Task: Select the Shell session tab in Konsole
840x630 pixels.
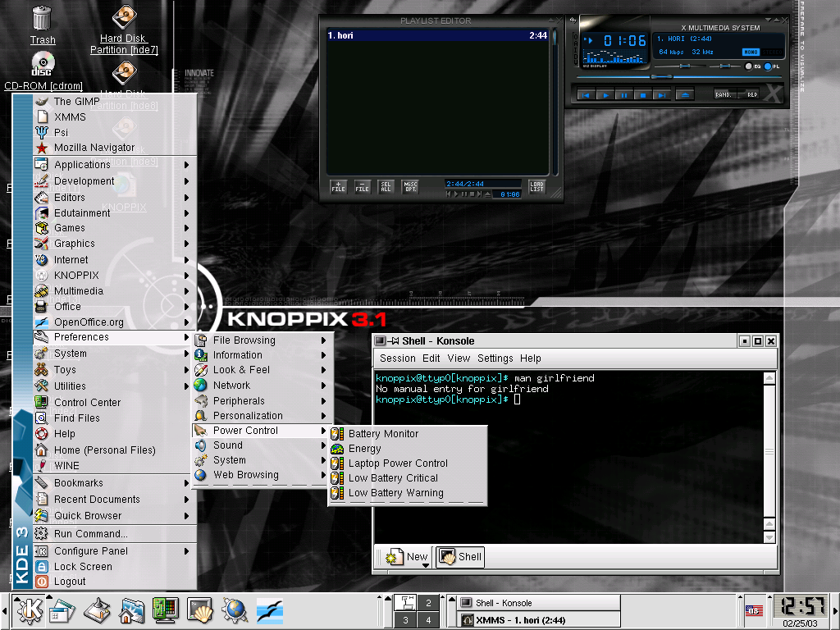Action: (460, 557)
